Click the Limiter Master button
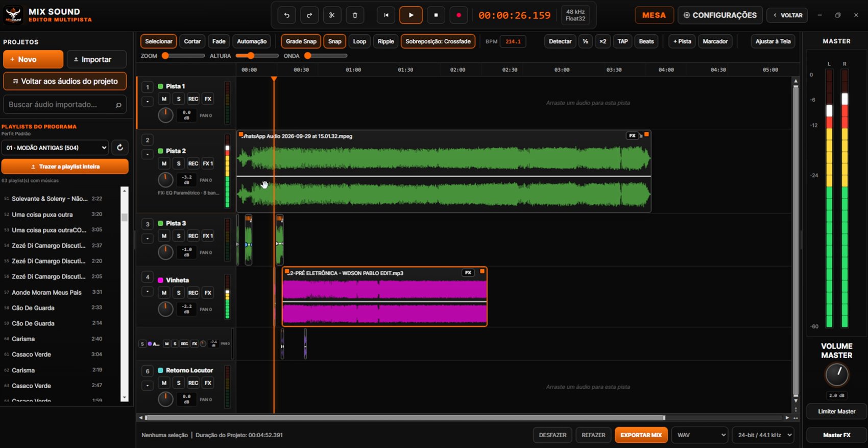 click(836, 411)
